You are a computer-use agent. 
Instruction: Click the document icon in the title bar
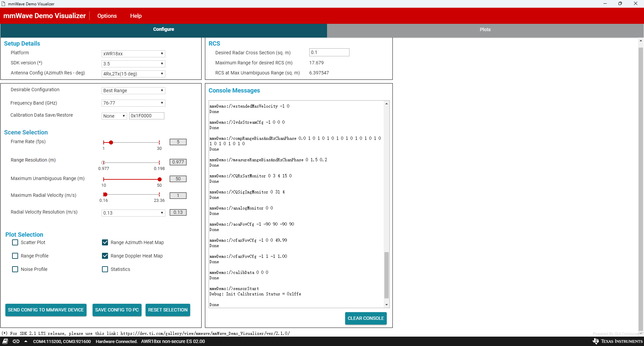point(4,4)
